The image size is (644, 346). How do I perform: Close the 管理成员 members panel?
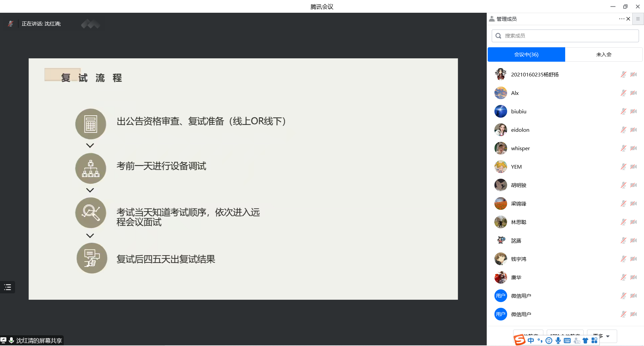[628, 19]
